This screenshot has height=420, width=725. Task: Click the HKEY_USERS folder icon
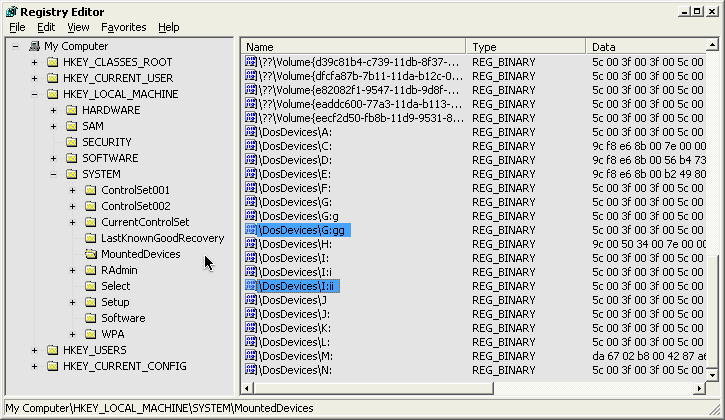click(53, 350)
